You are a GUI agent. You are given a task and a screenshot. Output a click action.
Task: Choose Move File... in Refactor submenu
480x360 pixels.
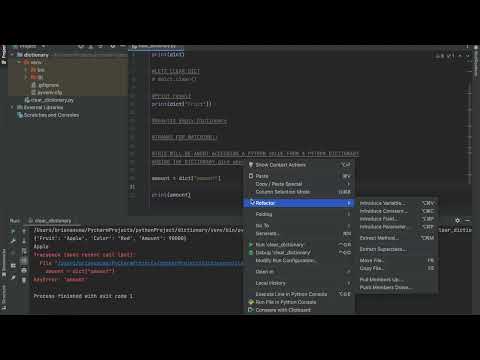[397, 260]
